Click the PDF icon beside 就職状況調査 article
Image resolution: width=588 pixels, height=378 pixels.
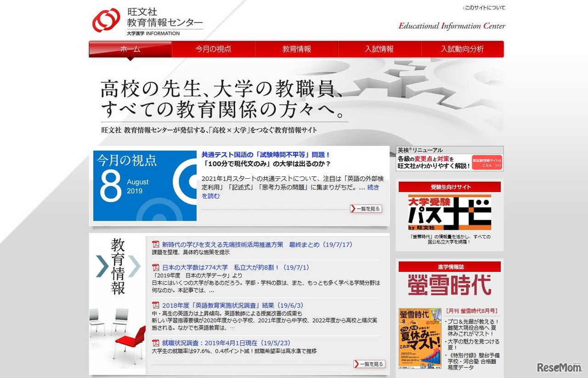point(156,343)
